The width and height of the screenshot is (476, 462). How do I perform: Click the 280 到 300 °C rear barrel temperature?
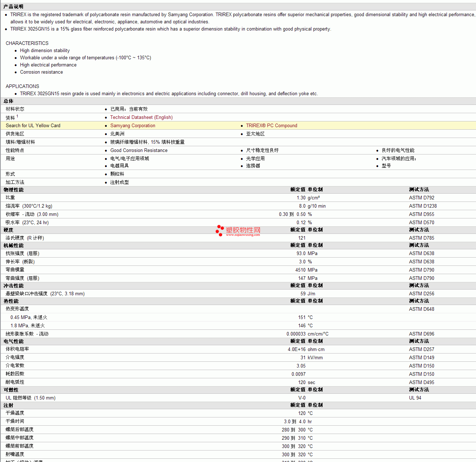tap(297, 430)
